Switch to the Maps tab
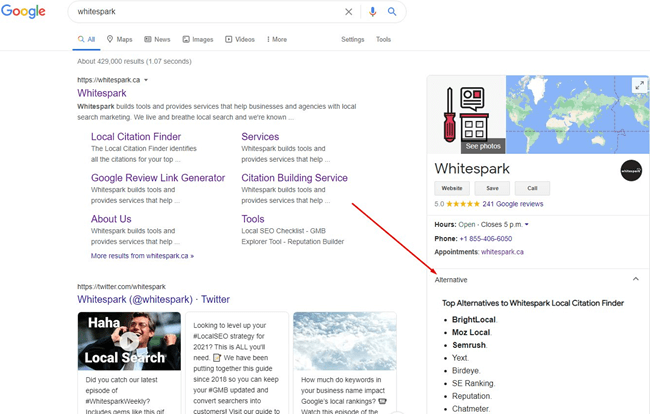650x414 pixels. pyautogui.click(x=119, y=39)
